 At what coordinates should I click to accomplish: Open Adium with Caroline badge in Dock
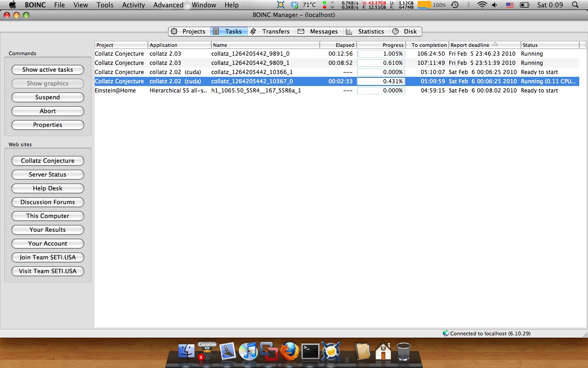coord(207,351)
